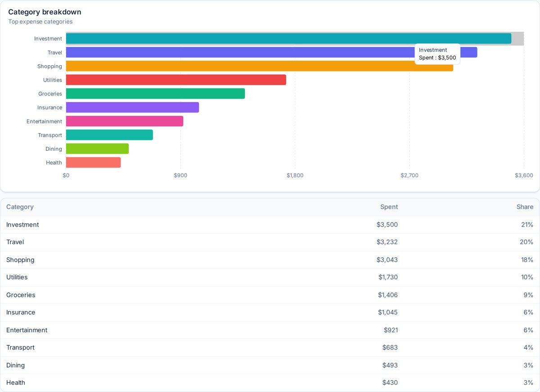This screenshot has height=392, width=540.
Task: Select the orange Shopping bar
Action: pos(260,66)
